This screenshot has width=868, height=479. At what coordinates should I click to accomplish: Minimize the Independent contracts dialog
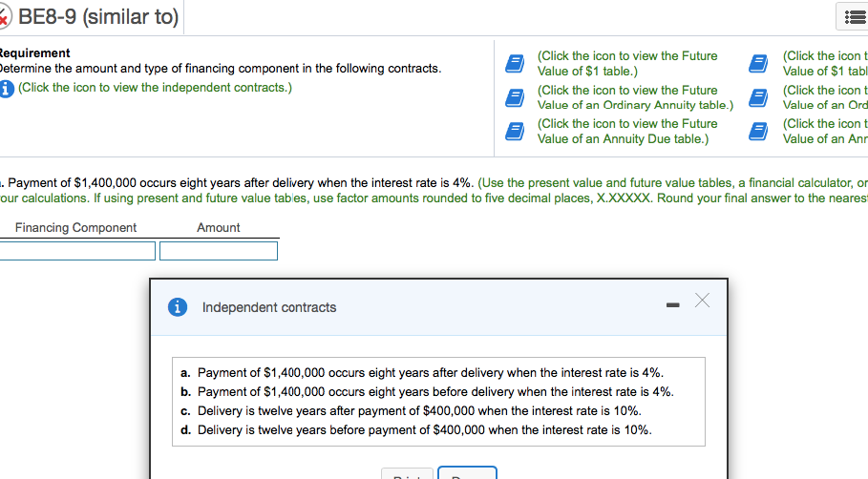(671, 306)
